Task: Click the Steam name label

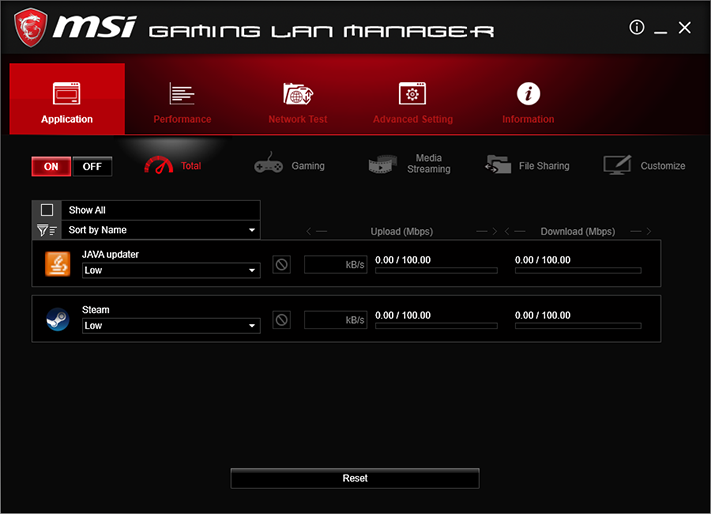Action: [96, 310]
